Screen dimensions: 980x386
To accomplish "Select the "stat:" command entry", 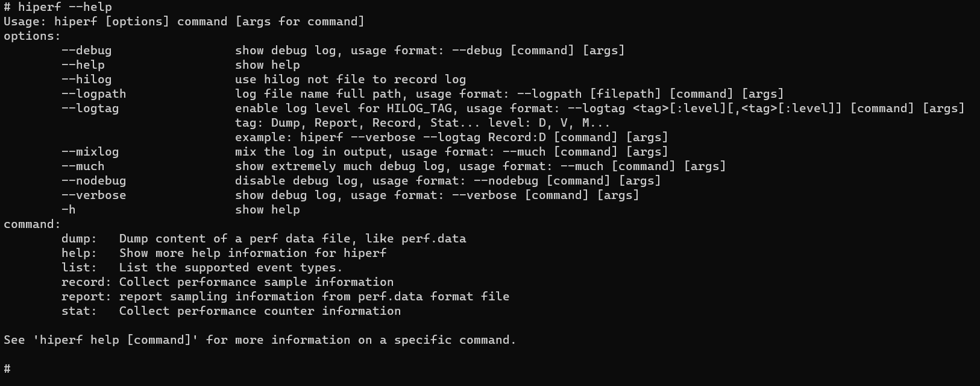I will coord(79,311).
